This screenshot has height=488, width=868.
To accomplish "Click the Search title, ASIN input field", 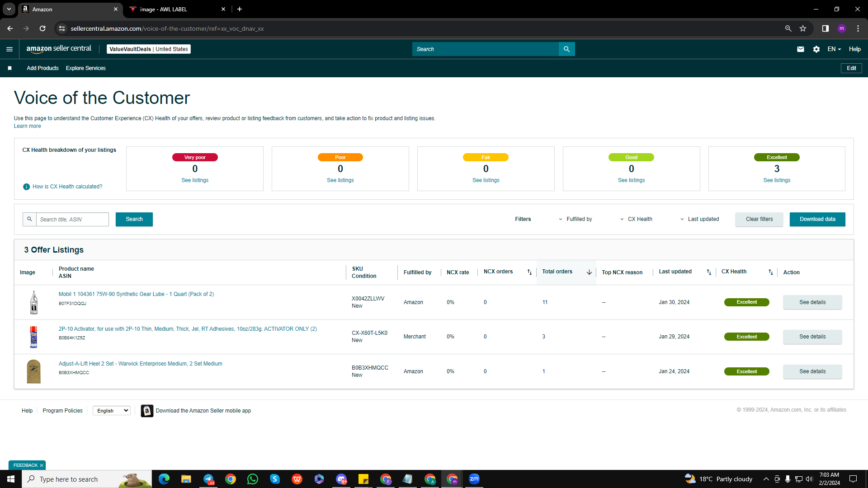I will click(x=72, y=219).
